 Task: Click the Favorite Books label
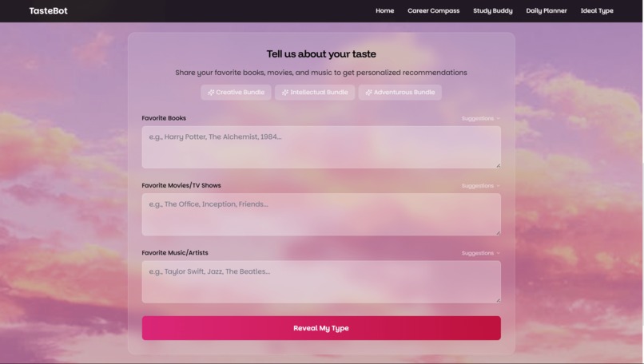[x=164, y=118]
